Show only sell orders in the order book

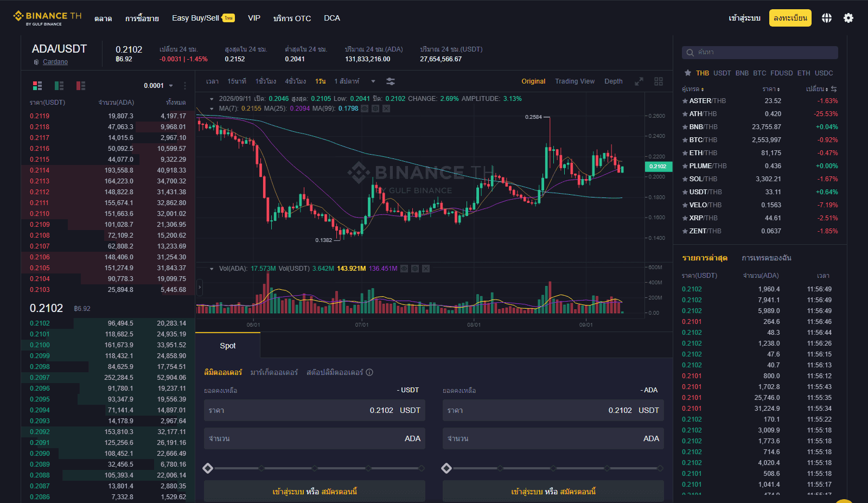point(81,86)
